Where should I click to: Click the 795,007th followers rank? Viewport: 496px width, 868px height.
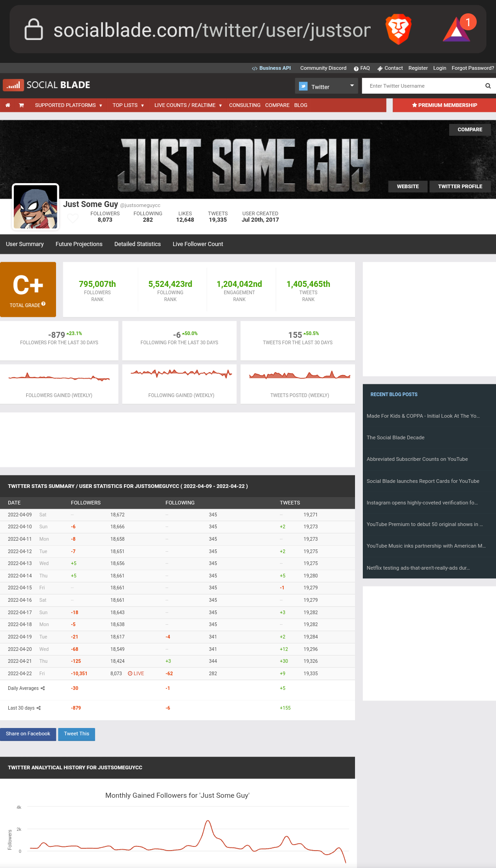[97, 284]
